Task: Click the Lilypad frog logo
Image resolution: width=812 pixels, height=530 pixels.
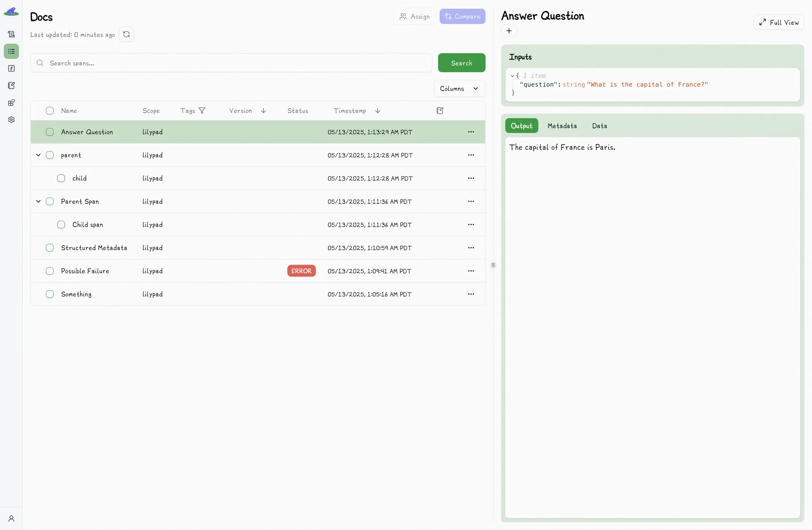Action: click(11, 12)
